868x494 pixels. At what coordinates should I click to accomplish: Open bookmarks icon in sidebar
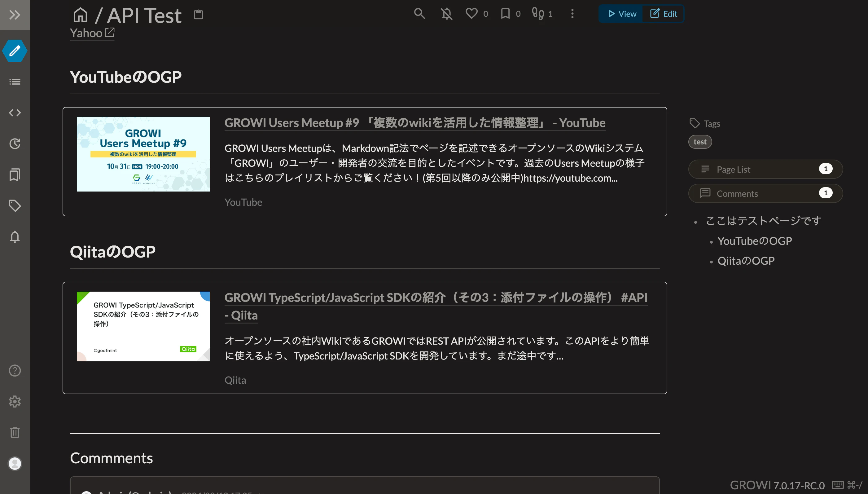pyautogui.click(x=15, y=175)
